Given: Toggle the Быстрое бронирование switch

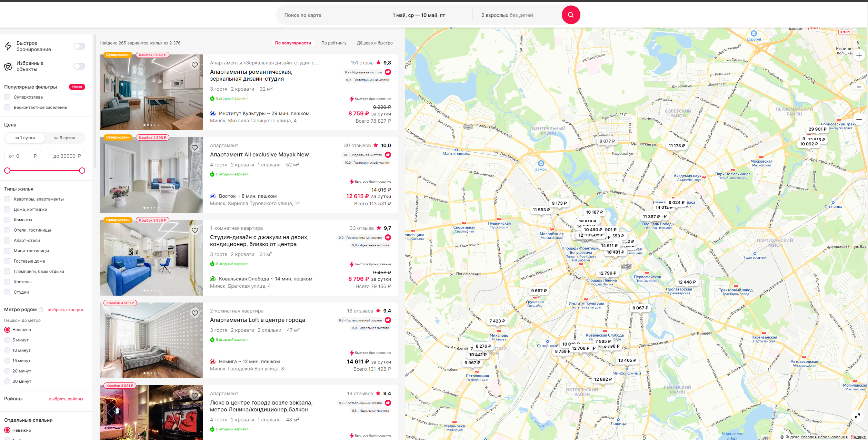Looking at the screenshot, I should tap(79, 46).
